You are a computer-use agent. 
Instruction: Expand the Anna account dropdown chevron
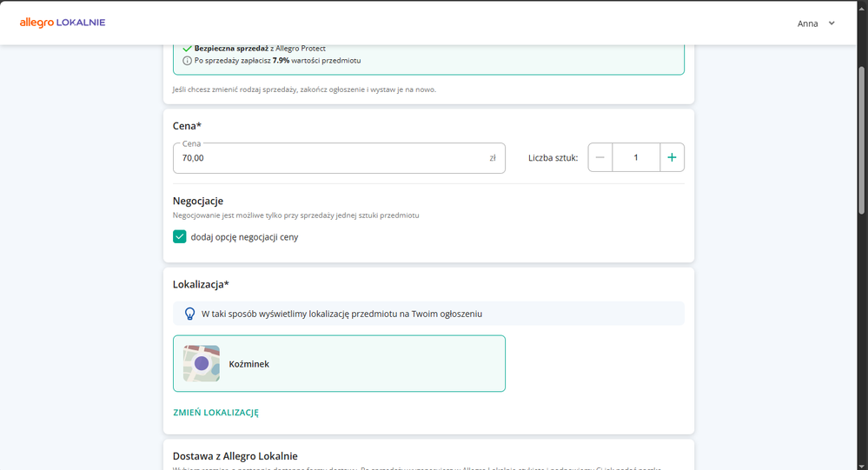click(831, 23)
